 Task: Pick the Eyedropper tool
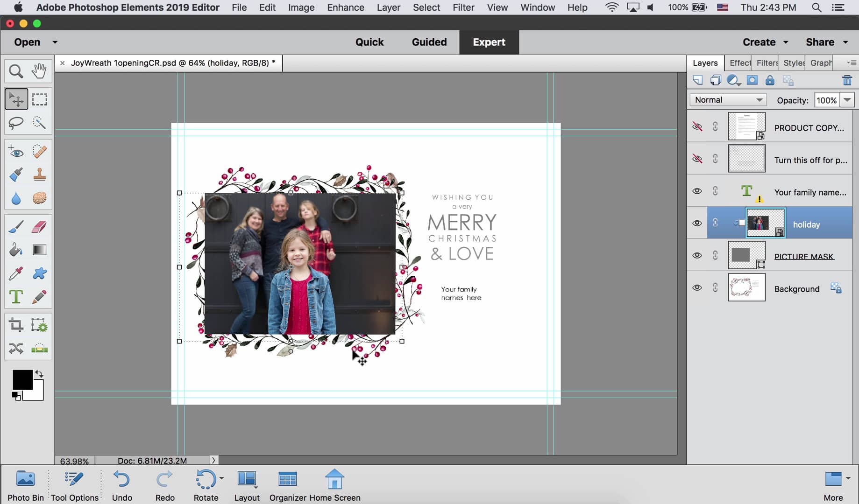coord(16,273)
